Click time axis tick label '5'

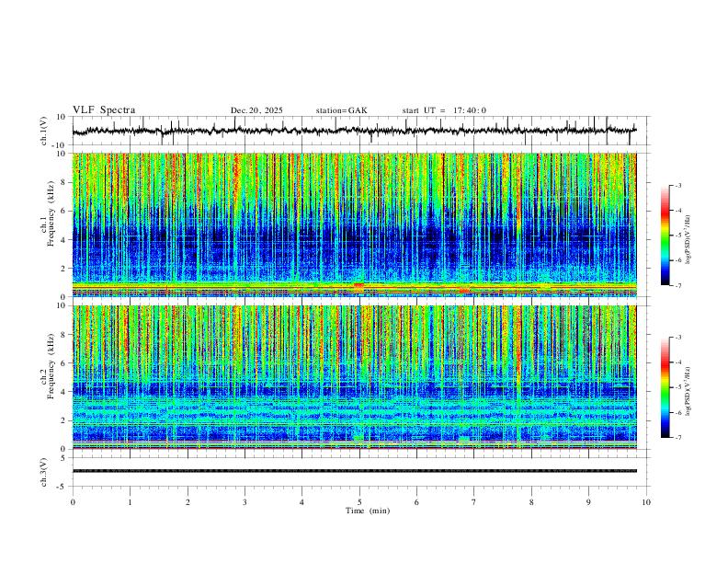point(359,502)
